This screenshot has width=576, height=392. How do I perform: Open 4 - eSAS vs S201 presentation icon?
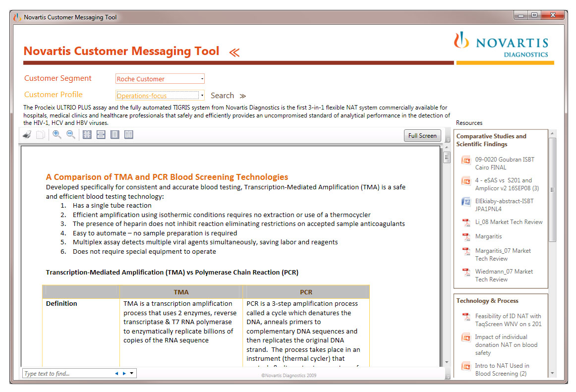coord(466,181)
